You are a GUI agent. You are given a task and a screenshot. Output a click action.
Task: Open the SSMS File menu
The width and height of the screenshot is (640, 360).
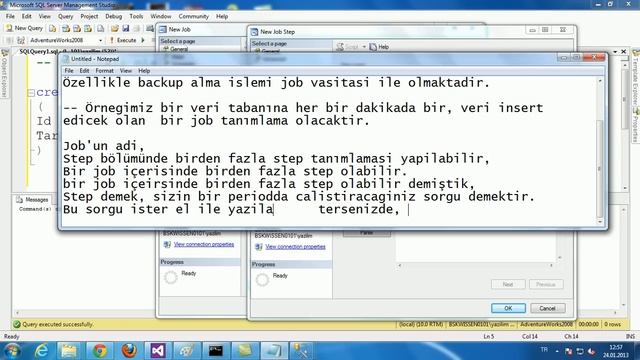click(x=10, y=16)
